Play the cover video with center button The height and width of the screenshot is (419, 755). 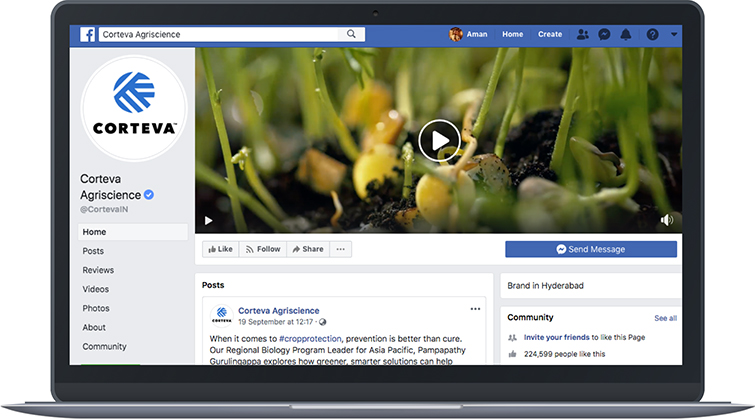pyautogui.click(x=439, y=141)
